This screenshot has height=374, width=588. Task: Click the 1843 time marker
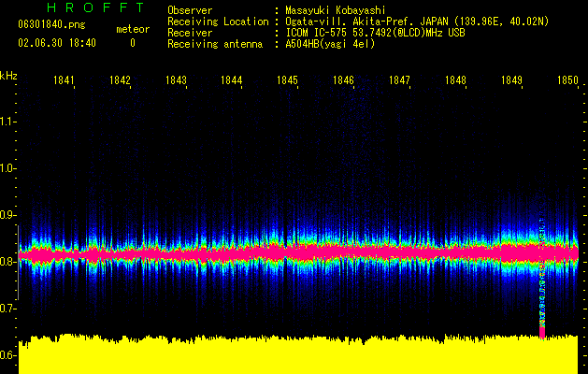[x=176, y=81]
